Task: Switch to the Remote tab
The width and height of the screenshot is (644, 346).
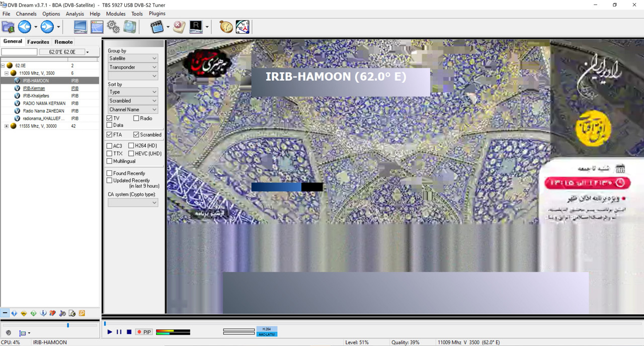Action: [x=63, y=42]
